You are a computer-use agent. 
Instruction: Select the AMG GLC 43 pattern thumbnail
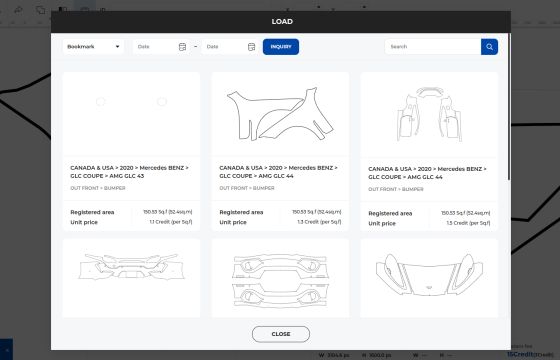131,114
